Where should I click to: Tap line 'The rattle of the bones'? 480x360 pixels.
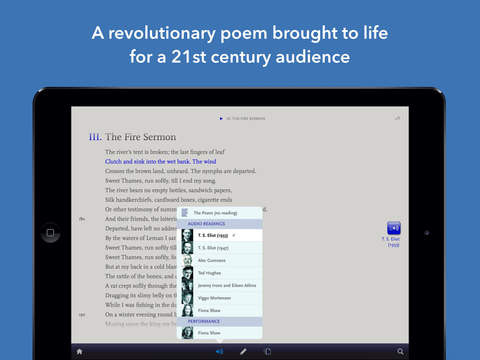tap(141, 276)
